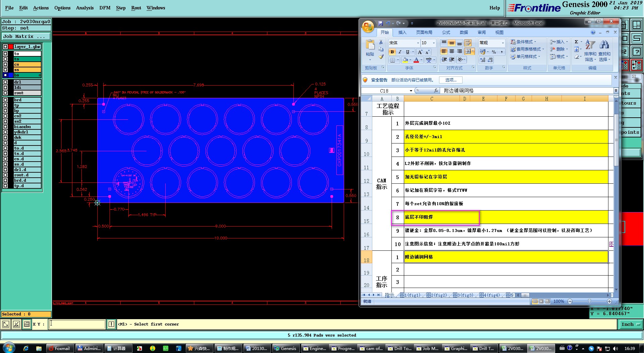This screenshot has height=353, width=644.
Task: Click the cell fill color bucket icon
Action: 405,60
